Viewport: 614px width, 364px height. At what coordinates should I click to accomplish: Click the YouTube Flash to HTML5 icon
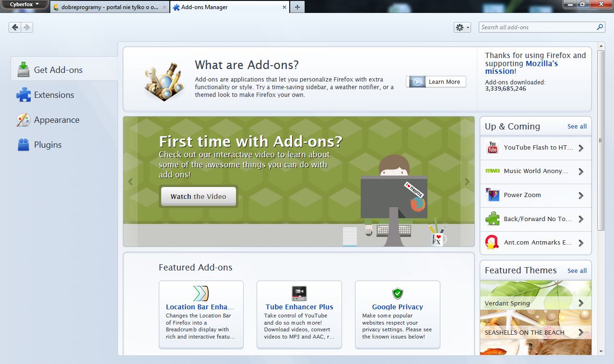pos(492,148)
